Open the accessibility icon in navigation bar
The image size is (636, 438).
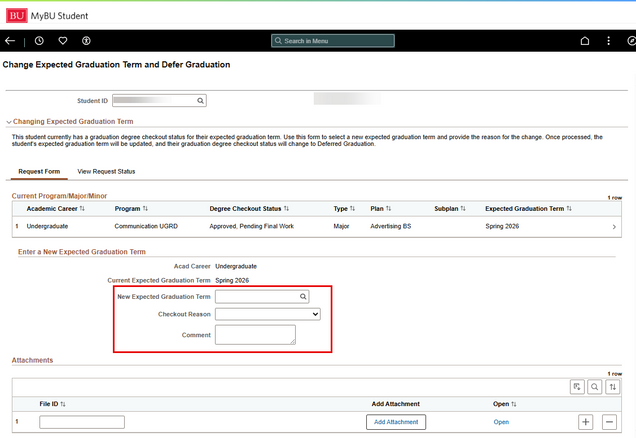86,41
